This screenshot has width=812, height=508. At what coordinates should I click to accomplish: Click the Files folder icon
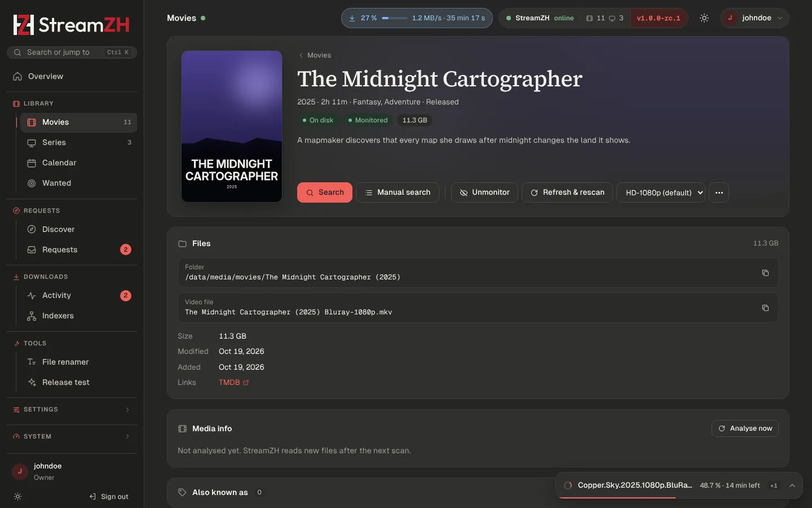(x=182, y=244)
